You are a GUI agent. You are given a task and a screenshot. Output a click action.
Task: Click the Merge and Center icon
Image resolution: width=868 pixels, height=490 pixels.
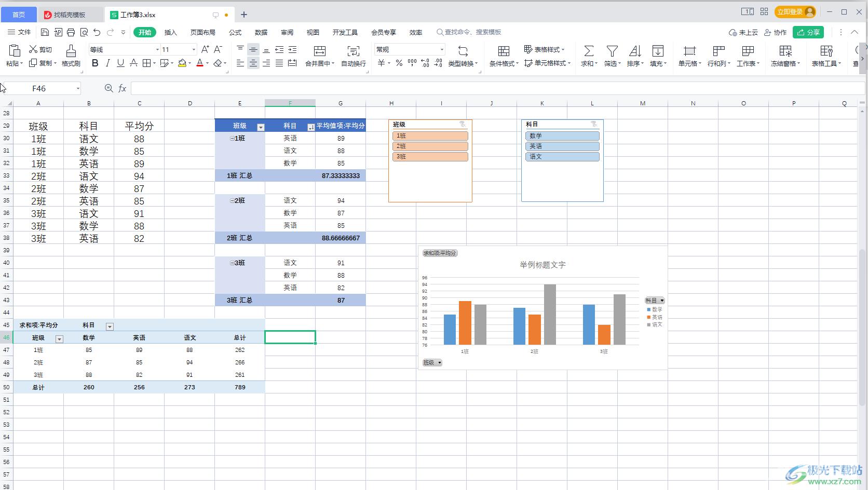click(x=320, y=51)
